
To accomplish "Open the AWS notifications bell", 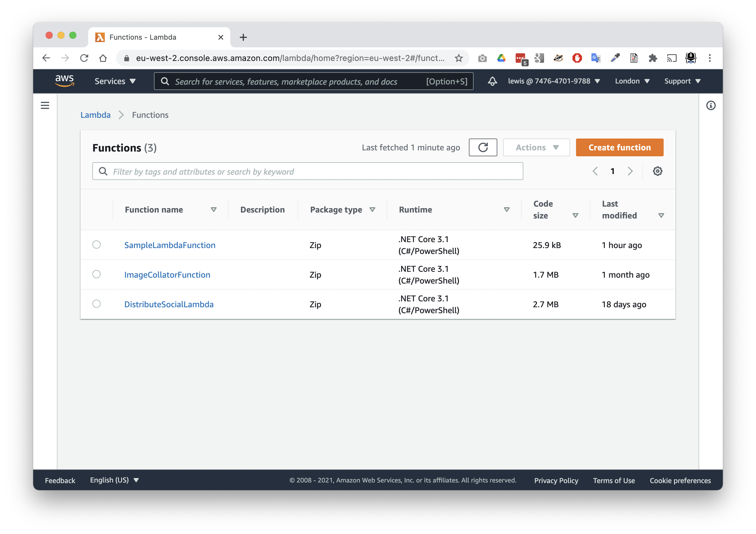I will pyautogui.click(x=492, y=81).
